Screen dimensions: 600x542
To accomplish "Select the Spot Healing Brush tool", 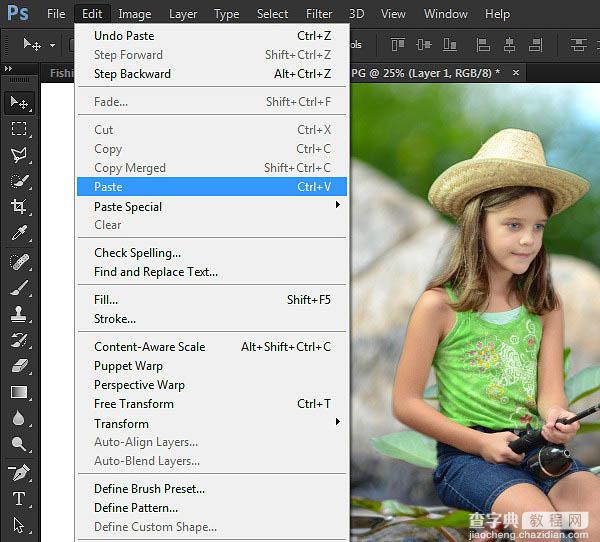I will (19, 262).
